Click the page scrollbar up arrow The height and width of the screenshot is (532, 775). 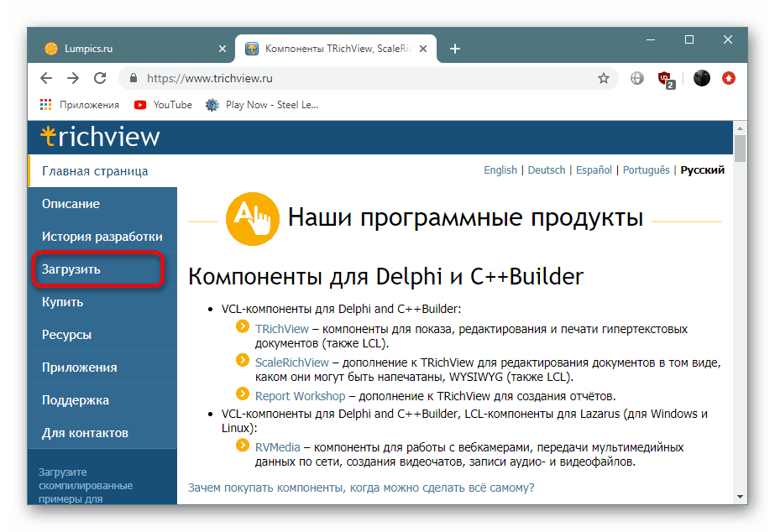740,128
